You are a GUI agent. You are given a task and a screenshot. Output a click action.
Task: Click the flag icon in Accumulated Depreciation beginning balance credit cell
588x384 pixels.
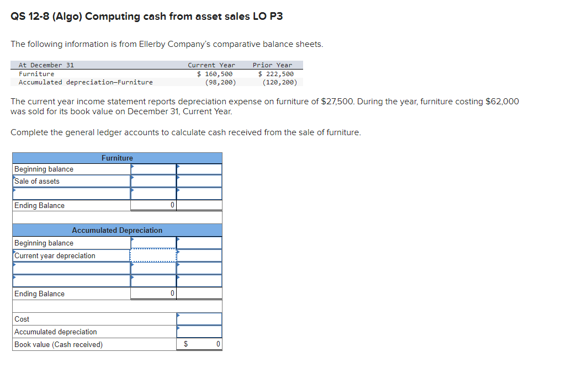(178, 238)
